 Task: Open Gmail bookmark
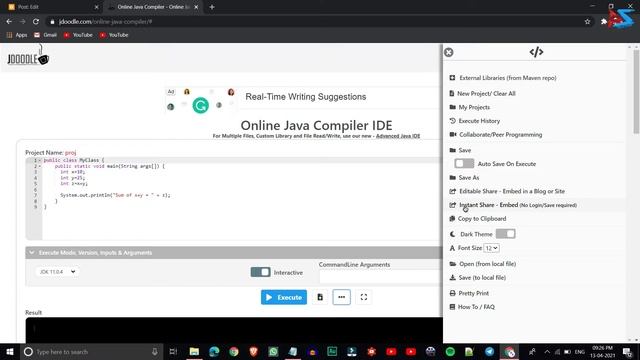click(x=45, y=35)
